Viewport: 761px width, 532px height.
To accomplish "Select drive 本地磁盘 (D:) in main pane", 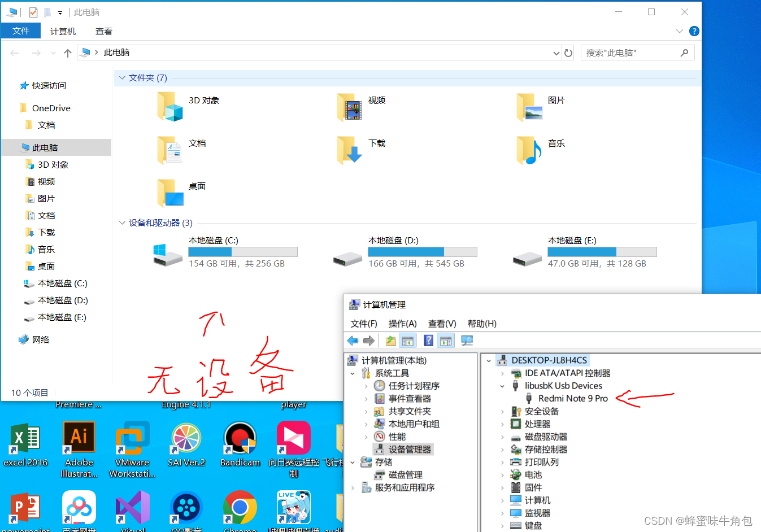I will [x=405, y=252].
